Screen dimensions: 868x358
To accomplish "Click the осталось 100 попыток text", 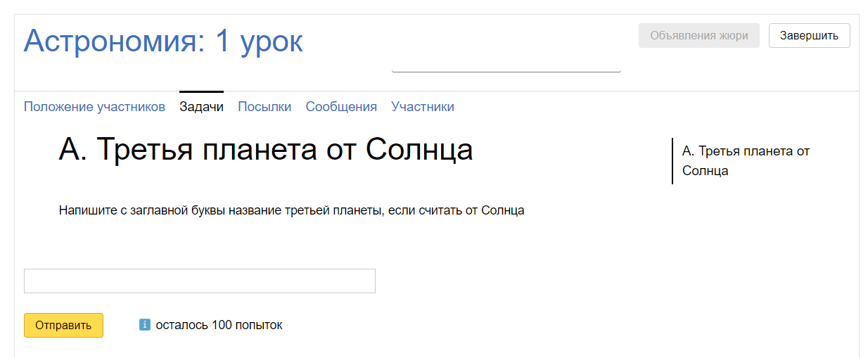I will click(x=219, y=325).
